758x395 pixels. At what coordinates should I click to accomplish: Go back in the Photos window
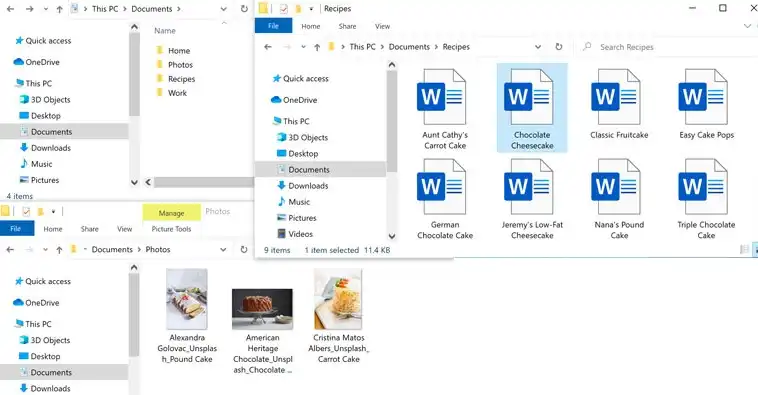click(10, 249)
